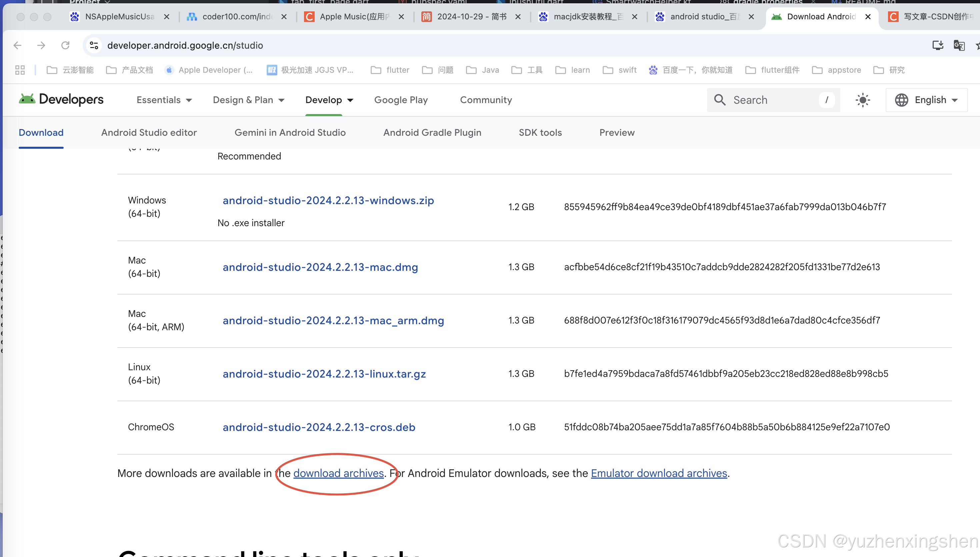Reload the current page
The width and height of the screenshot is (980, 557).
[65, 45]
